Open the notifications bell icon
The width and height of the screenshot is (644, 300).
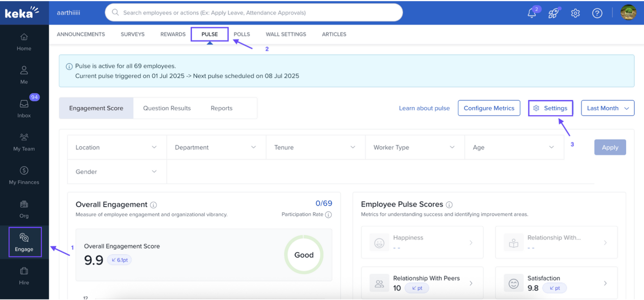532,13
